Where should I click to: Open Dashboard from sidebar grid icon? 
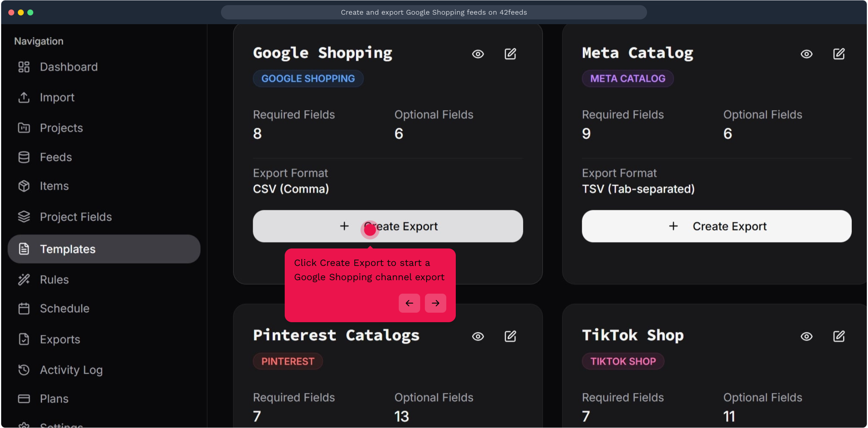tap(24, 67)
